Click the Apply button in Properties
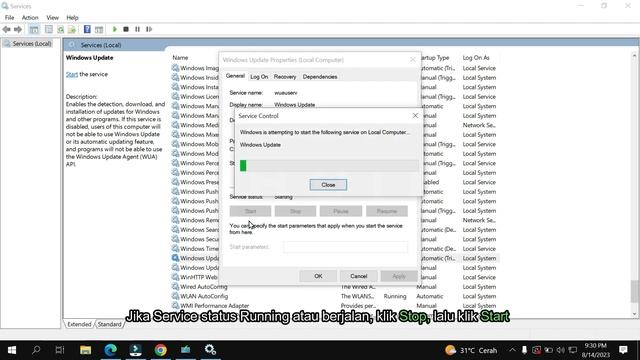640x360 pixels. 399,276
